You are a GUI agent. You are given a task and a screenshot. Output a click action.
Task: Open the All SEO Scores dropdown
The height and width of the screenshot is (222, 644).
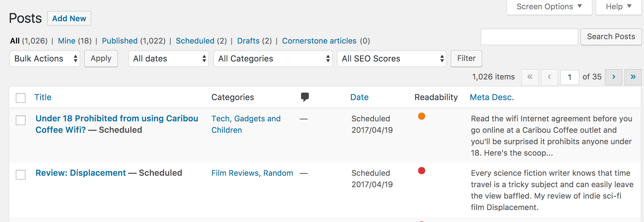392,58
